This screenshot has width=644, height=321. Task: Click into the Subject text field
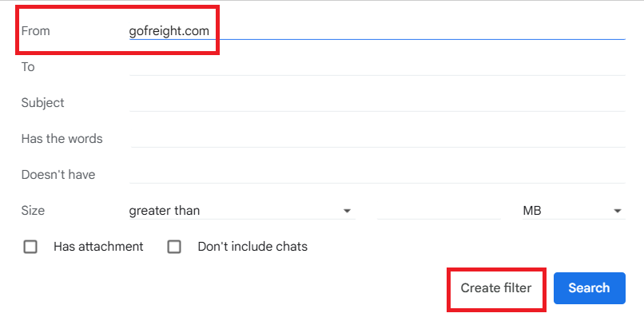376,102
